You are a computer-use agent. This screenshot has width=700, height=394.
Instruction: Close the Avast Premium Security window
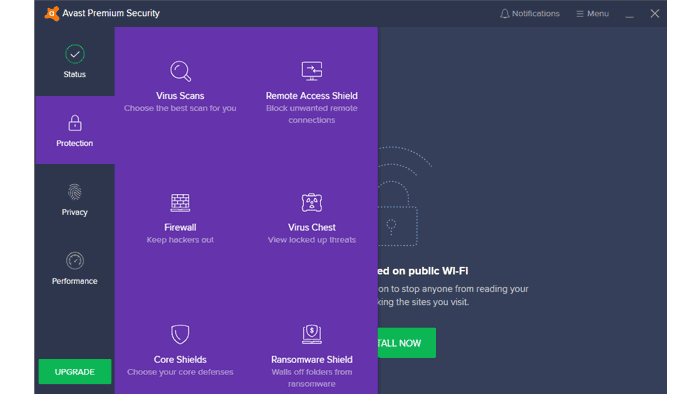[x=654, y=14]
